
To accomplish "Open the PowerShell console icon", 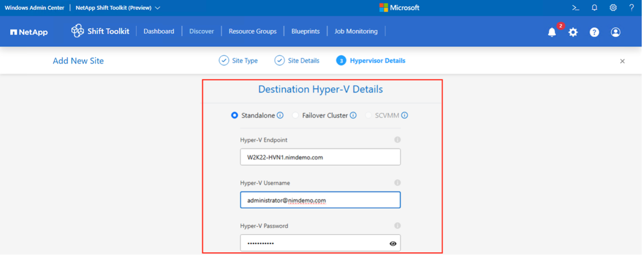I will (576, 8).
